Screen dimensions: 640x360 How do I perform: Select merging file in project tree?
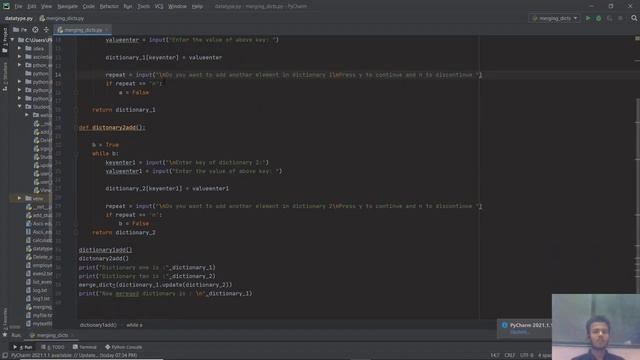(x=39, y=307)
